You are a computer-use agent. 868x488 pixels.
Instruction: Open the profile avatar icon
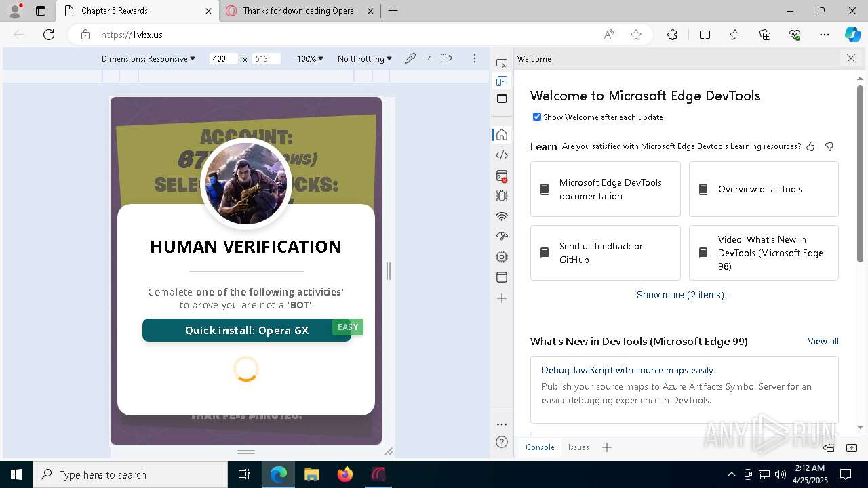pos(15,10)
